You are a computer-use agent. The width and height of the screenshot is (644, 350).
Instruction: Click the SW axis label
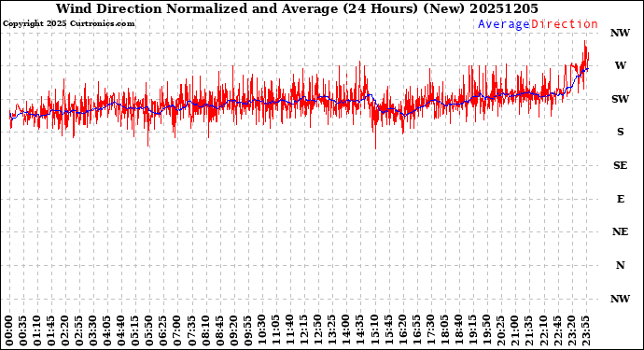point(620,99)
